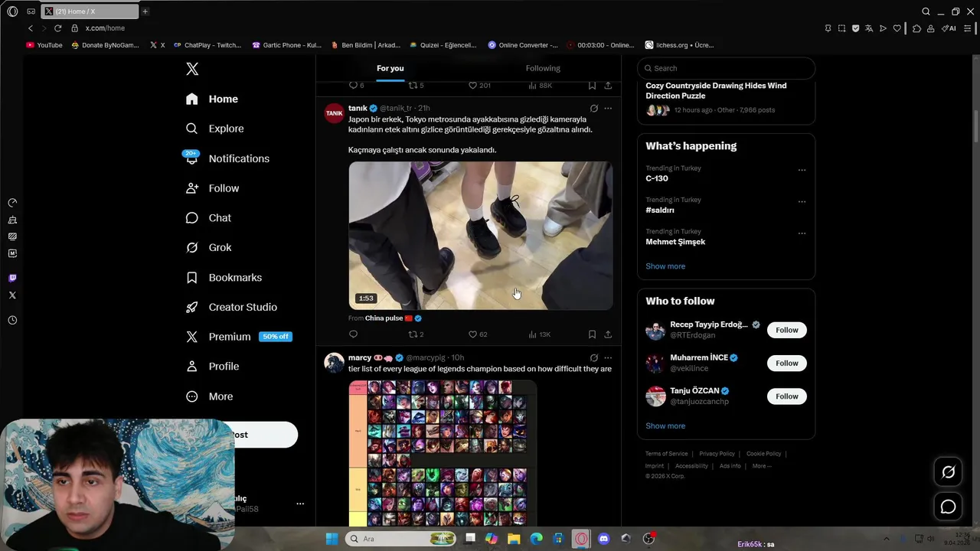This screenshot has width=980, height=551.
Task: Open C-130 trending topic
Action: pos(657,178)
